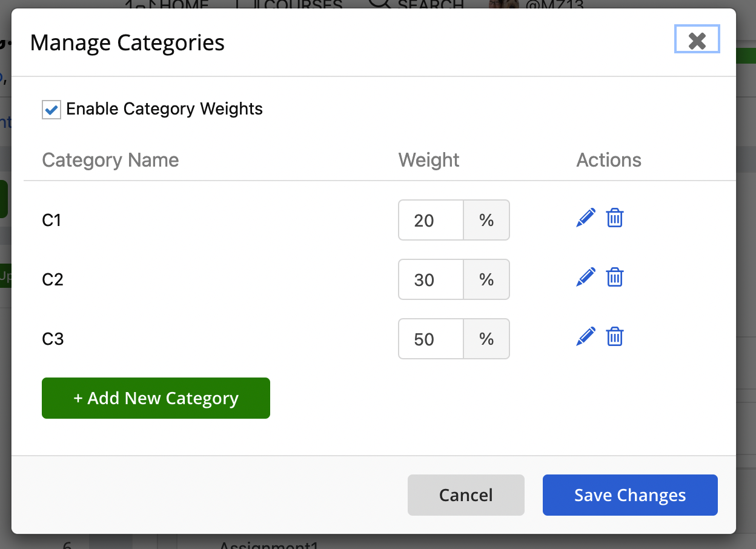
Task: Uncheck the Enable Category Weights checkbox
Action: [51, 110]
